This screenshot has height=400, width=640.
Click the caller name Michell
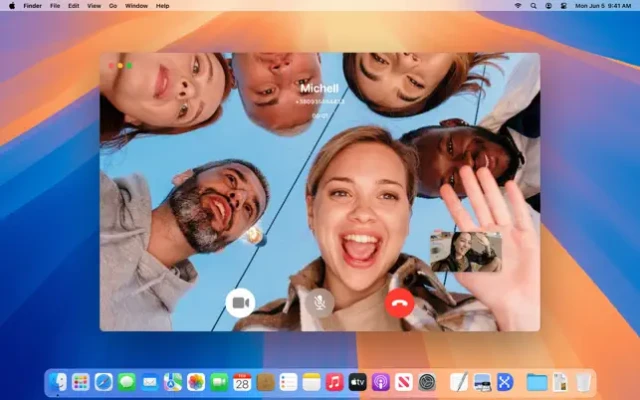pos(320,88)
